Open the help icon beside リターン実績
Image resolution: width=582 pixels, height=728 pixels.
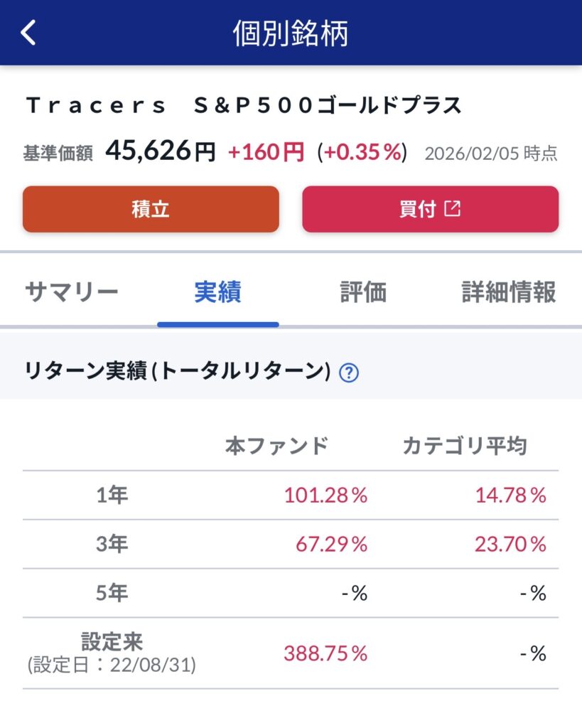coord(348,373)
